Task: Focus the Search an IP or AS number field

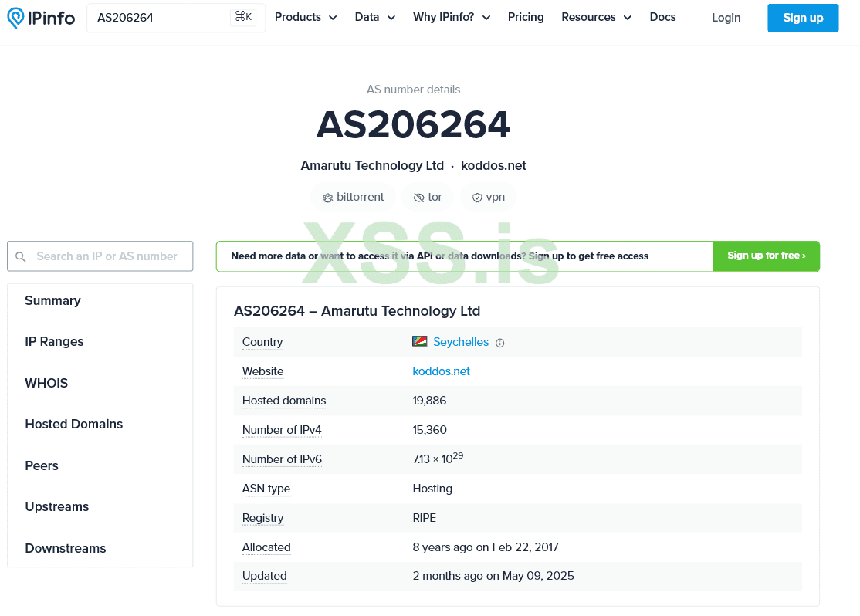Action: point(107,256)
